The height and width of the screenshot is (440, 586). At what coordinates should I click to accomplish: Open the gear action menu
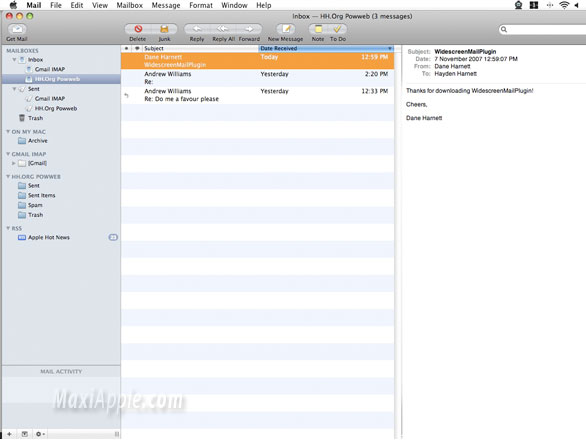point(40,434)
